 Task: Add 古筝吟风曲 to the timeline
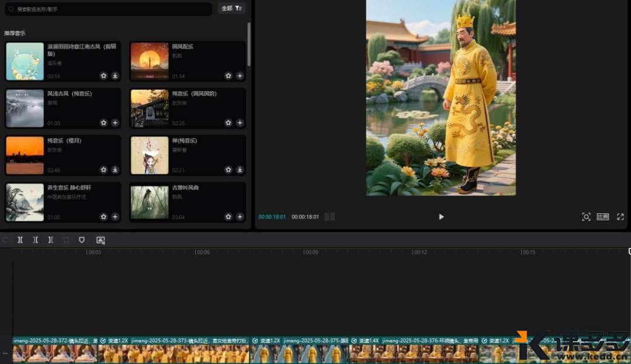coord(240,217)
